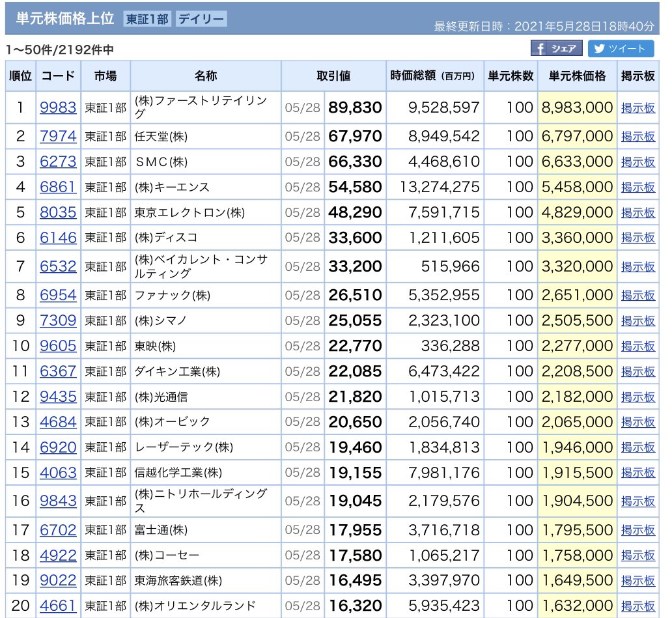Open 掲示板 link for ファナック row
The width and height of the screenshot is (672, 618).
[x=638, y=295]
